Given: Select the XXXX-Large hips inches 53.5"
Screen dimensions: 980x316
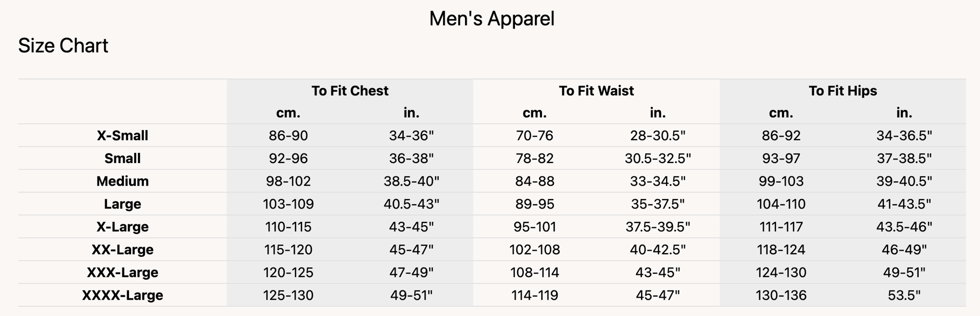Looking at the screenshot, I should tap(904, 295).
